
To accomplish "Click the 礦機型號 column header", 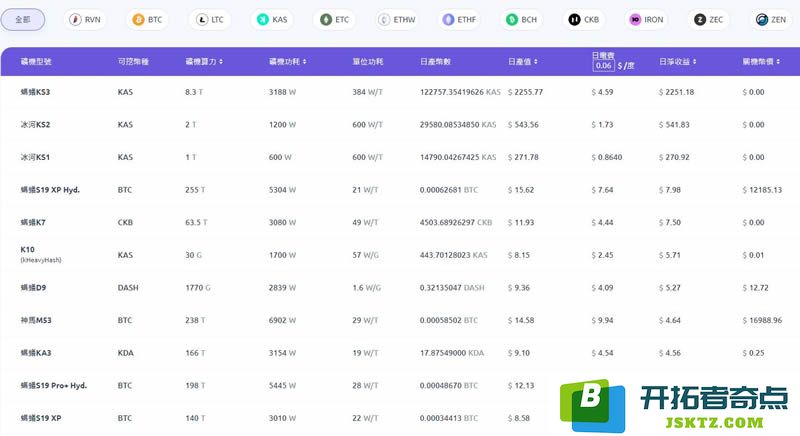I will click(36, 62).
